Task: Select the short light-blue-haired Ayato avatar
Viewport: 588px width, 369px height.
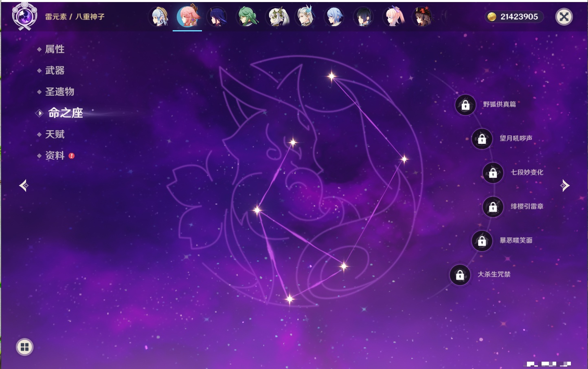Action: pos(335,17)
